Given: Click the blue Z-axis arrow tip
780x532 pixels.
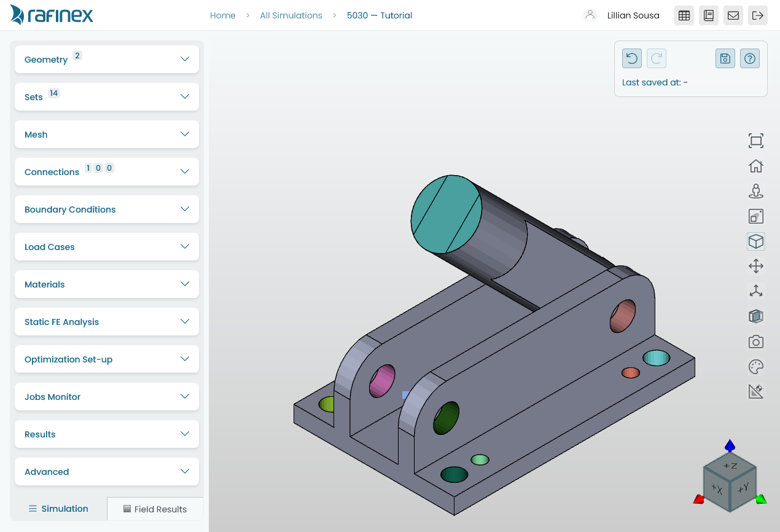Looking at the screenshot, I should click(x=730, y=445).
